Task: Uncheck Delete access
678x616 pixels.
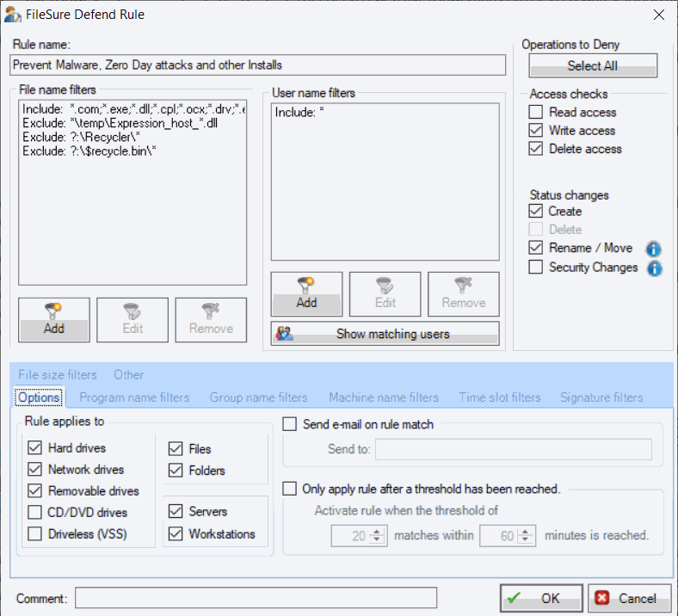Action: [x=536, y=149]
